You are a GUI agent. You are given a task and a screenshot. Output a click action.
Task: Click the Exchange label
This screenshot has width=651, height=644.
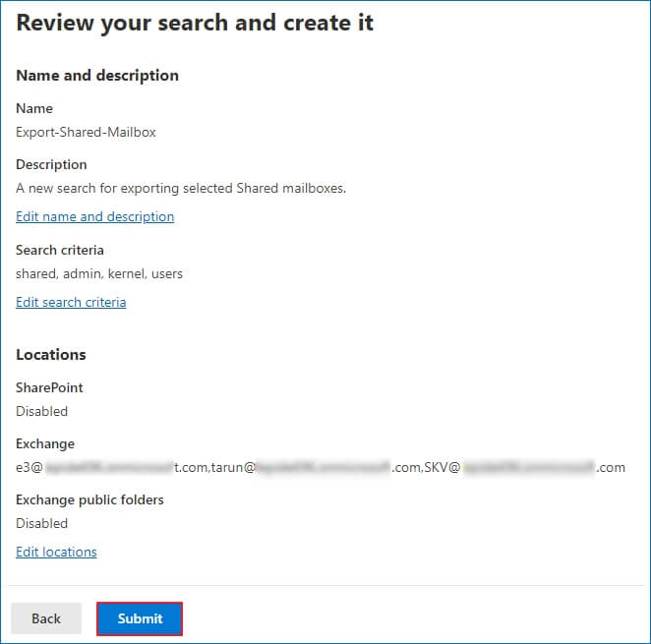(x=45, y=443)
